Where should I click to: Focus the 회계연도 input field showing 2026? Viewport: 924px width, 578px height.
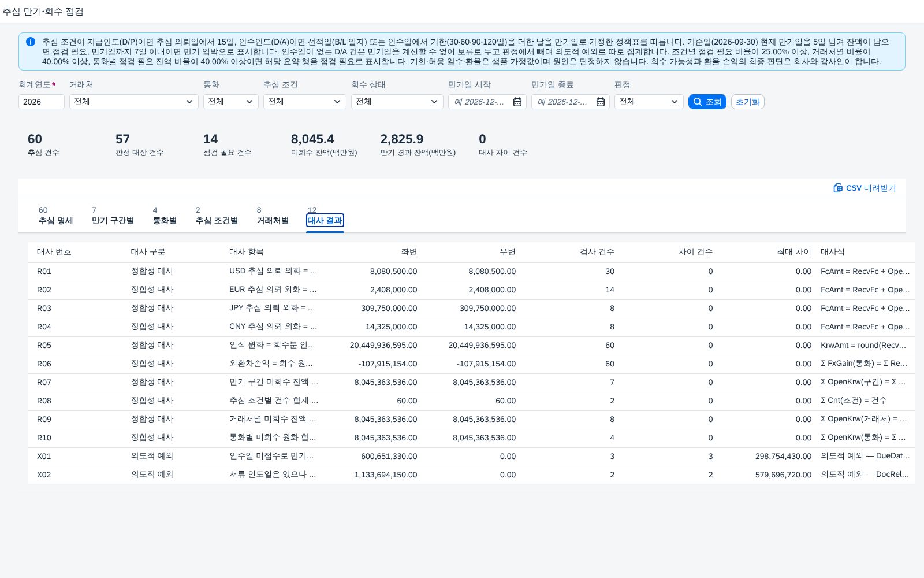point(42,102)
